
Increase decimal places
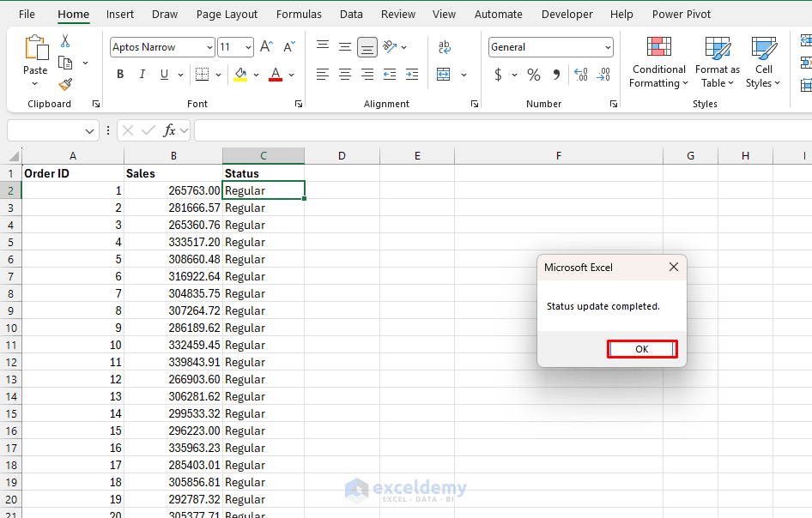(x=581, y=75)
